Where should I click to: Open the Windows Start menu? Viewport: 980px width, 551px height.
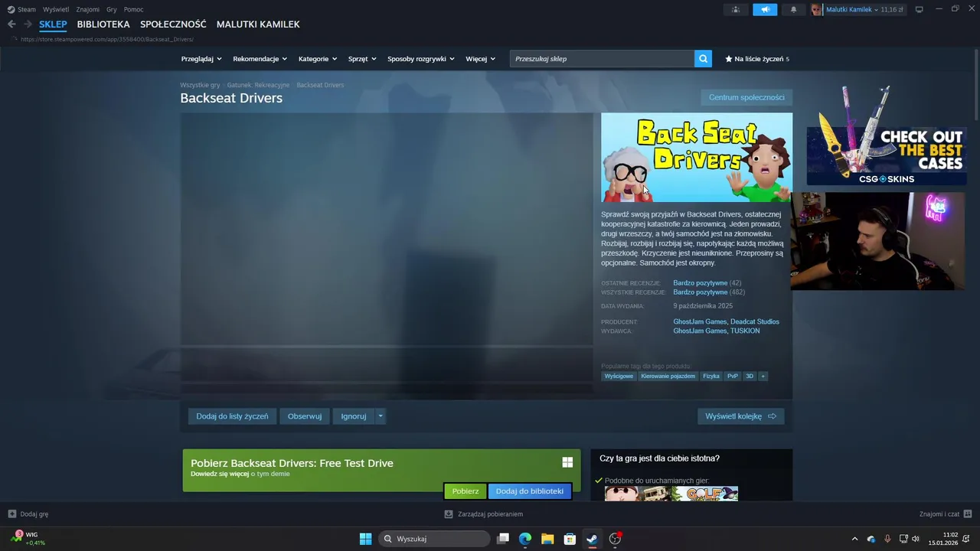pos(366,539)
